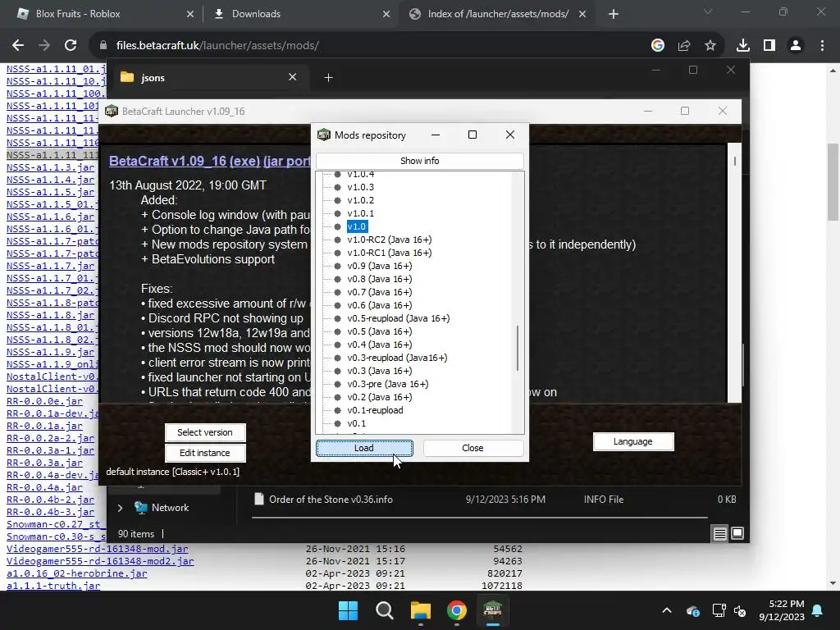Load the selected mod in Mods repository
Screen dimensions: 840x630
pos(364,448)
